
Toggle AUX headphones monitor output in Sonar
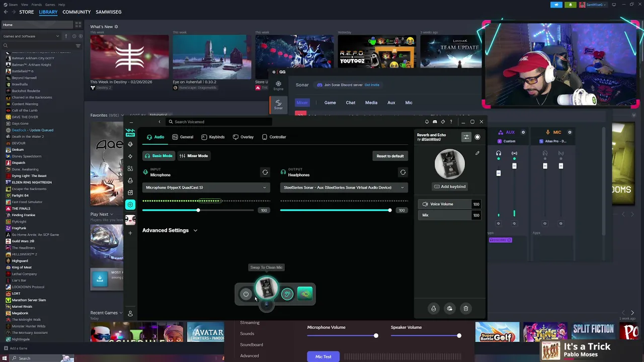click(499, 153)
